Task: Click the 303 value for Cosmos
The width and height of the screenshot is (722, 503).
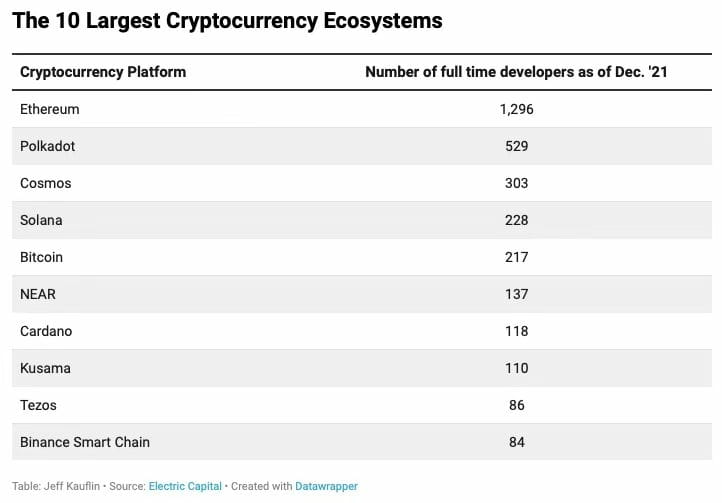Action: click(516, 183)
